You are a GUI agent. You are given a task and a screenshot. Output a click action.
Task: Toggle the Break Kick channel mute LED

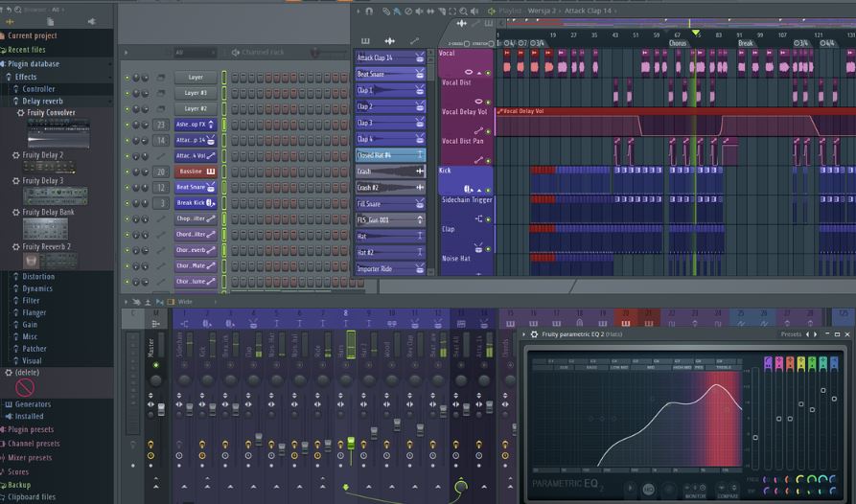click(127, 203)
